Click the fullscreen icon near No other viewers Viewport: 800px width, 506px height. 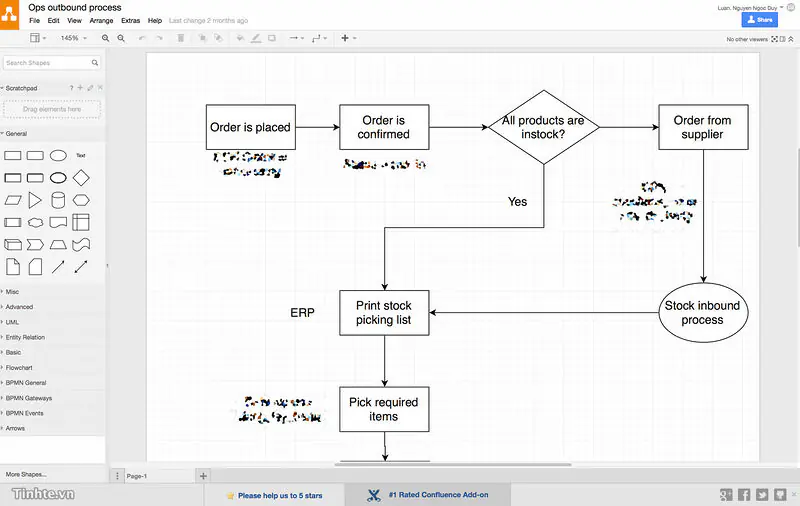[x=774, y=39]
